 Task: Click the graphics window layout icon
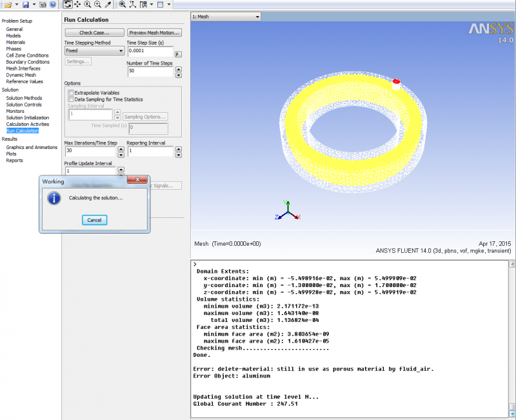160,5
